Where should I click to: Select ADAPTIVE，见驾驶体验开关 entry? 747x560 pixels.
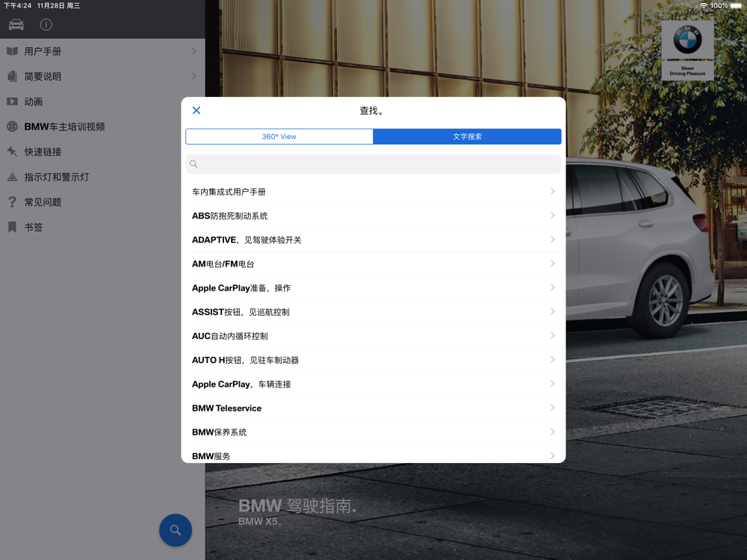point(373,240)
